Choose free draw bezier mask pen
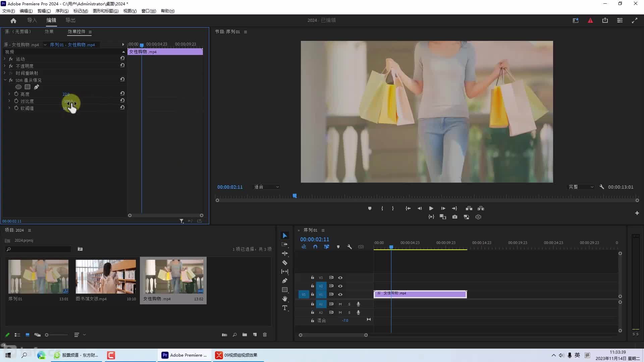Image resolution: width=644 pixels, height=362 pixels. (37, 87)
